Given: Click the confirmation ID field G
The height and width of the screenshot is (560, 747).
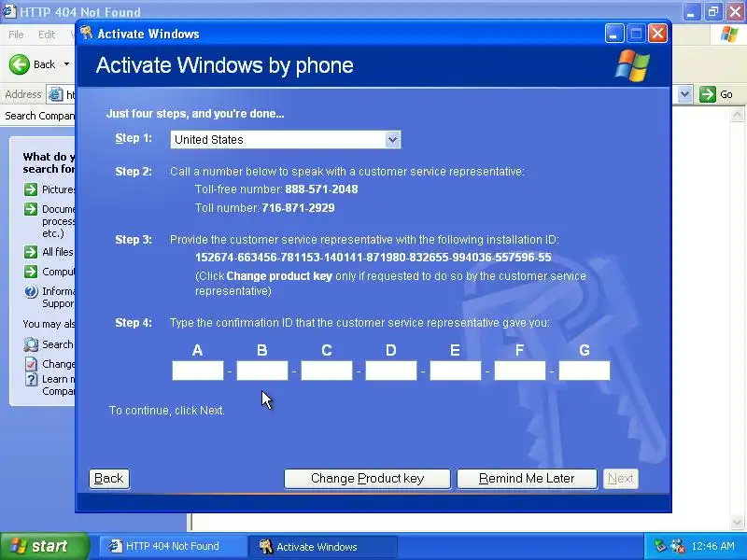Looking at the screenshot, I should click(585, 371).
